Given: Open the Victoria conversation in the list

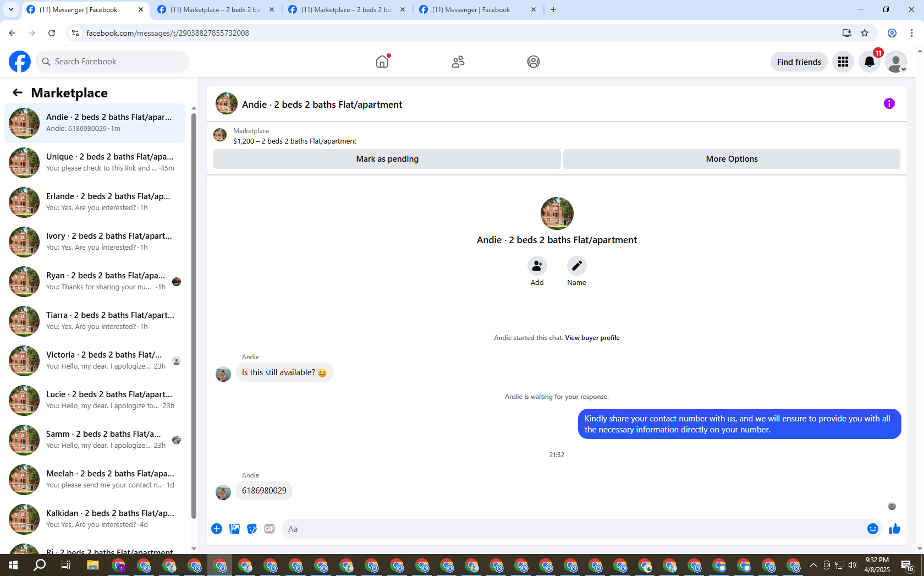Looking at the screenshot, I should [95, 360].
